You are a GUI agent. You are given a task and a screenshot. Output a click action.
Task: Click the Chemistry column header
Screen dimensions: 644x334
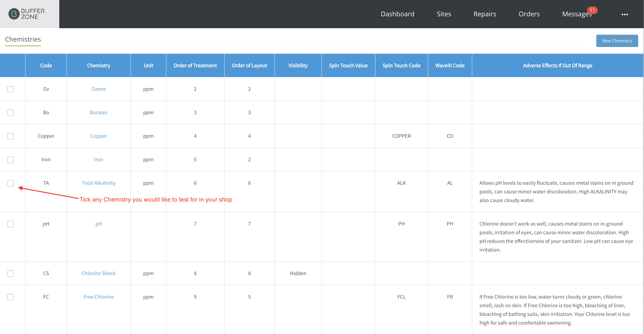pyautogui.click(x=99, y=65)
